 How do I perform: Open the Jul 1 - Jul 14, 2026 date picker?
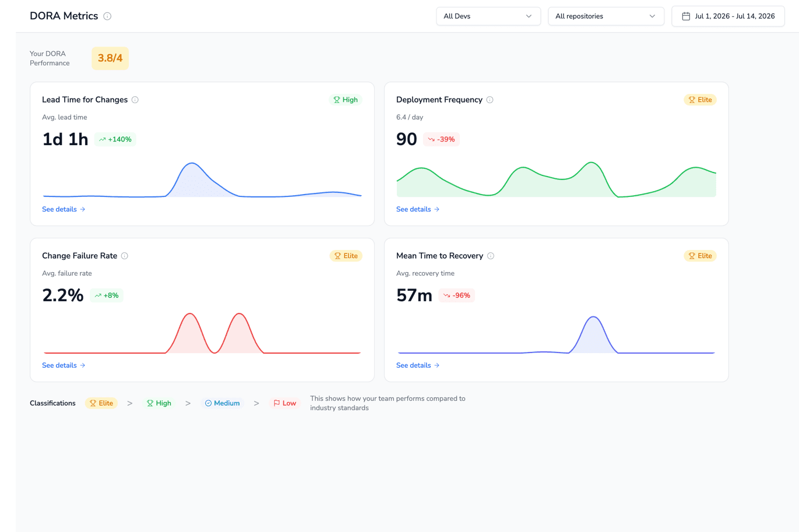click(x=728, y=16)
